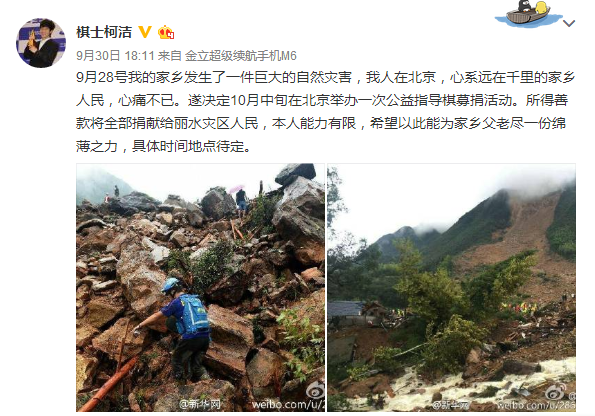
Task: Click the @新华网 watermark on left photo
Action: 200,405
